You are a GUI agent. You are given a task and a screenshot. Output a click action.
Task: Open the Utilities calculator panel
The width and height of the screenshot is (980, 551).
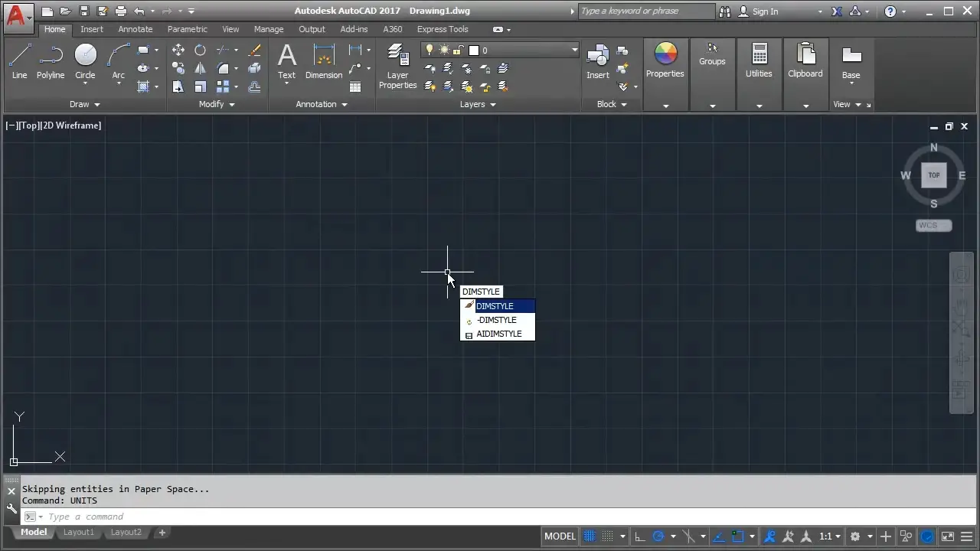(x=759, y=61)
